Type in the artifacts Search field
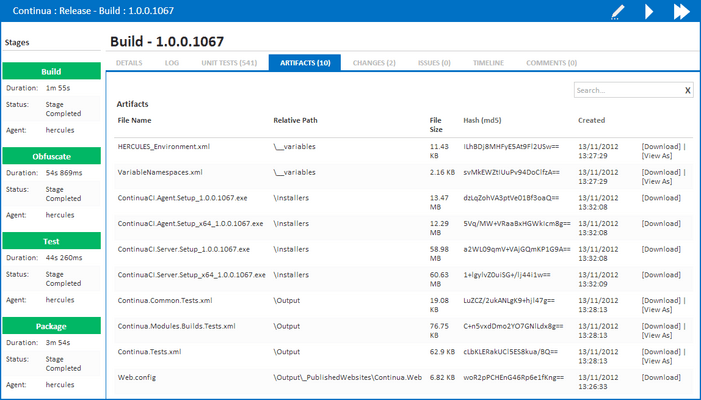This screenshot has height=400, width=701. (627, 90)
